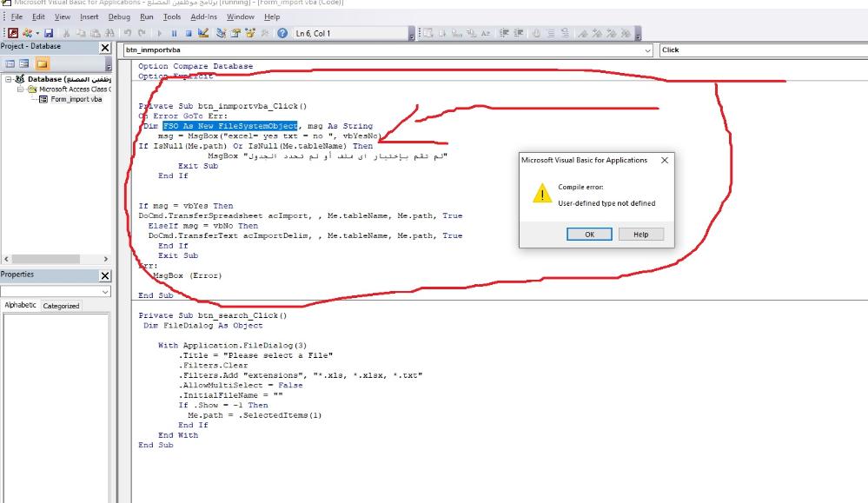Click OK in the compile error dialog
This screenshot has height=503, width=868.
coord(589,235)
